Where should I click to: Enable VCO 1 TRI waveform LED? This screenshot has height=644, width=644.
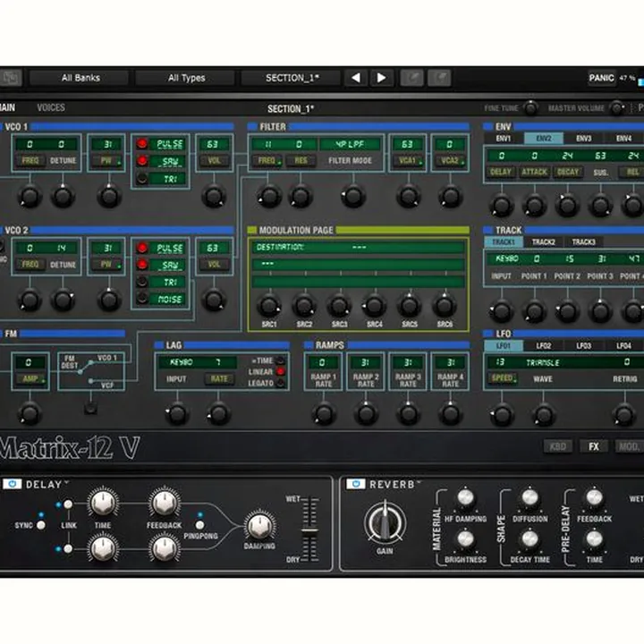coord(142,178)
